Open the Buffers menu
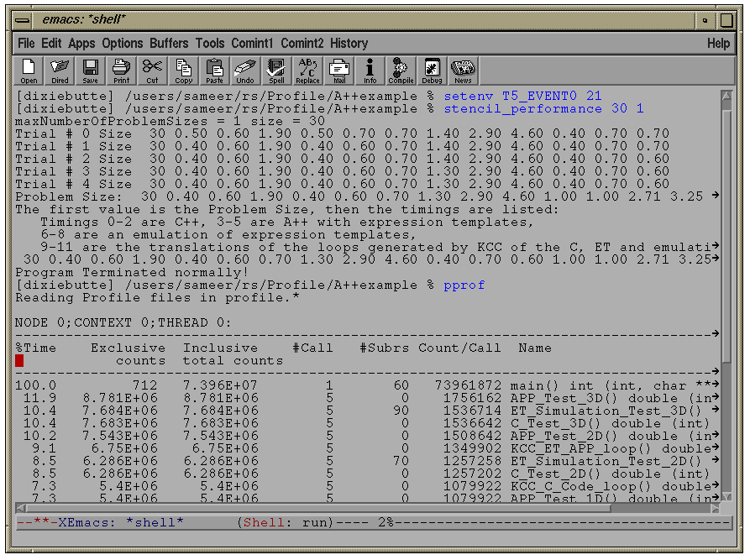 [169, 44]
